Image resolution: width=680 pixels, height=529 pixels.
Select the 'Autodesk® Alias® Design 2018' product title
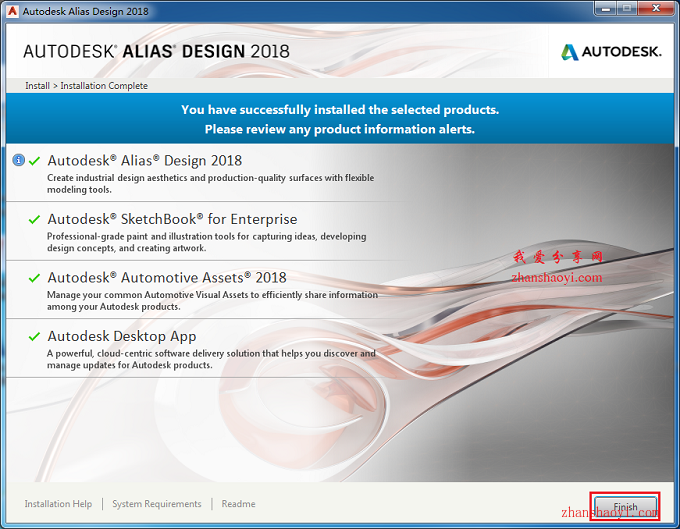tap(144, 161)
